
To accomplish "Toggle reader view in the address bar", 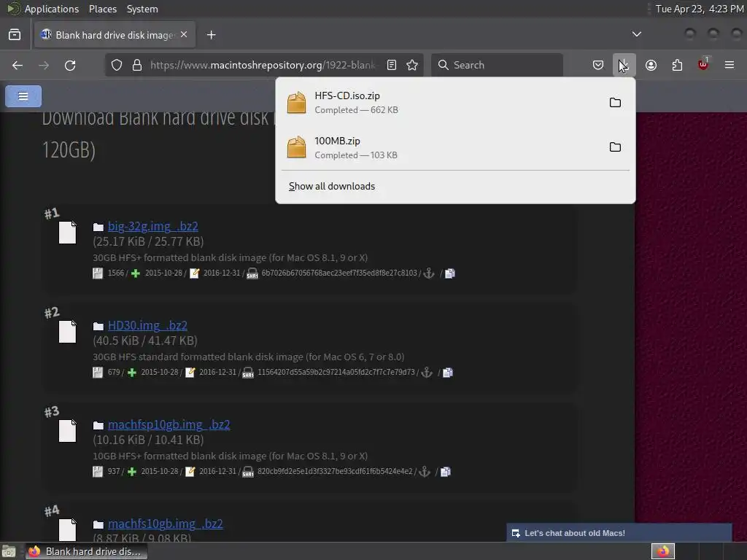I will point(392,65).
